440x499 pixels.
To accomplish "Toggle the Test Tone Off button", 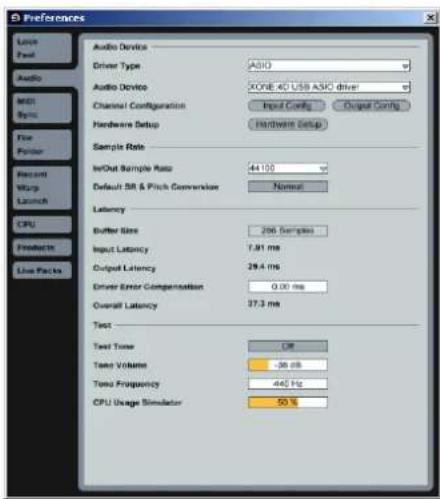I will (x=288, y=346).
